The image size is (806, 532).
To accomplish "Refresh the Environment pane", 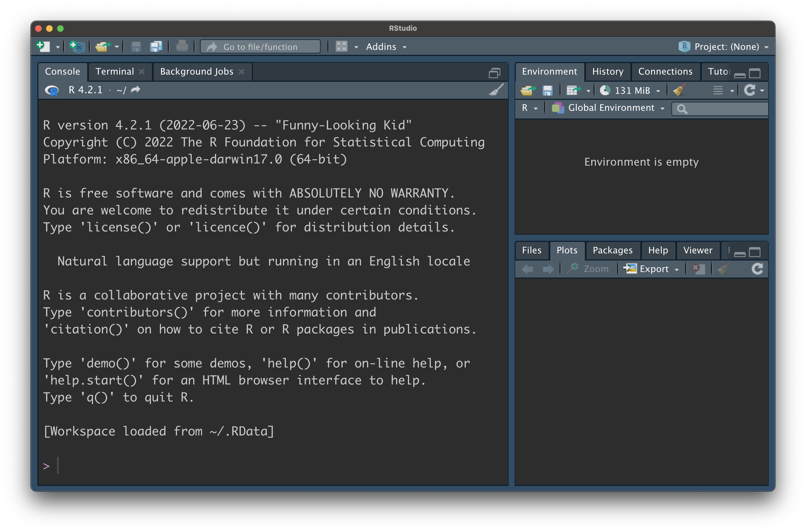I will click(x=750, y=90).
